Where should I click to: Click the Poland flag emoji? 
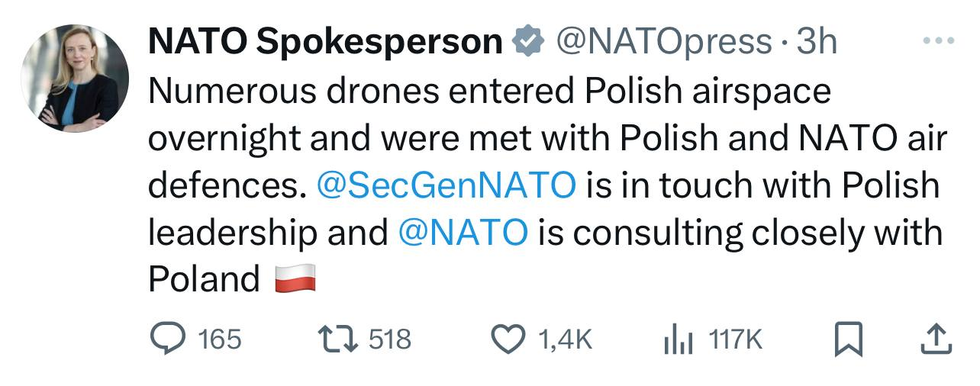pyautogui.click(x=295, y=279)
